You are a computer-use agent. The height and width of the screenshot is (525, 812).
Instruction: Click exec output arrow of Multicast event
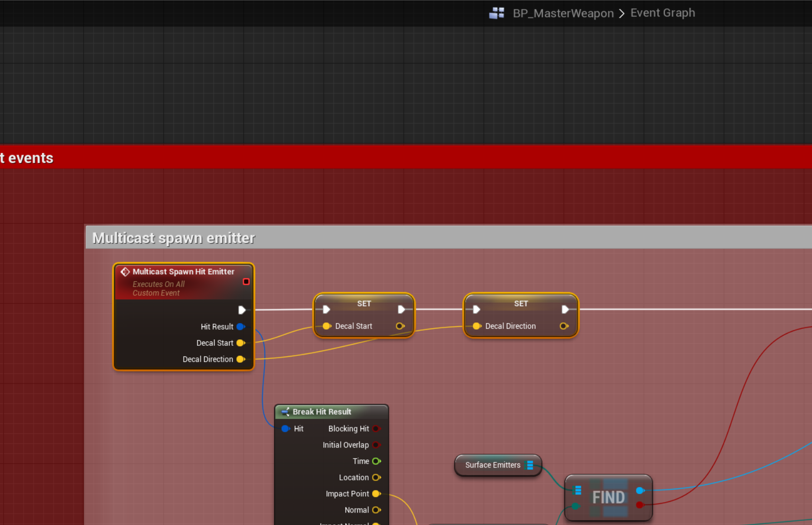click(242, 310)
